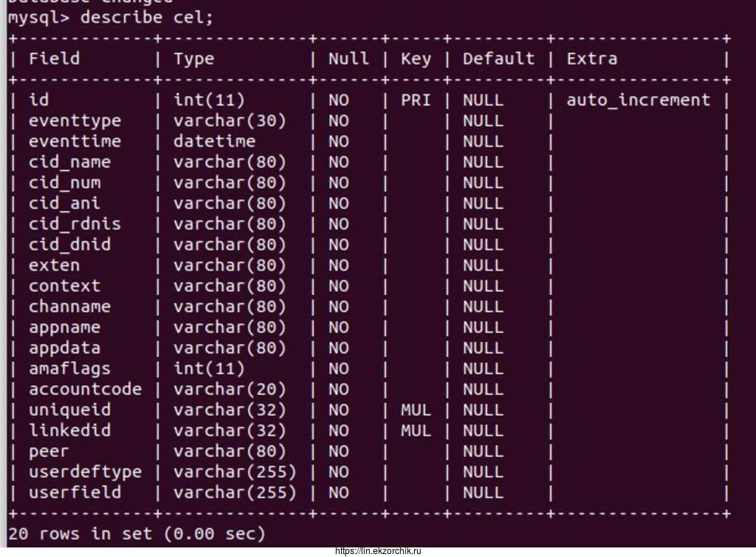The width and height of the screenshot is (756, 557).
Task: Click the lin.ekzorchik.ru URL at the bottom
Action: (x=377, y=550)
